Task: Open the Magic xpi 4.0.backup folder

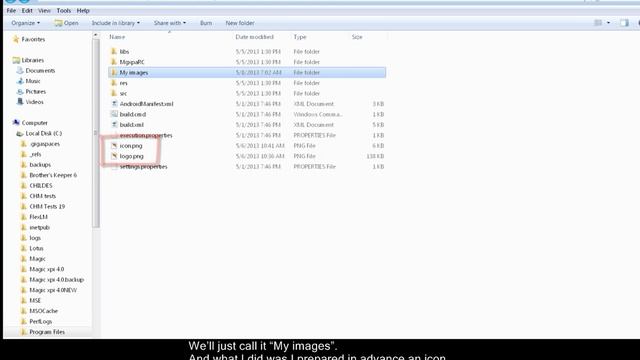Action: tap(56, 280)
